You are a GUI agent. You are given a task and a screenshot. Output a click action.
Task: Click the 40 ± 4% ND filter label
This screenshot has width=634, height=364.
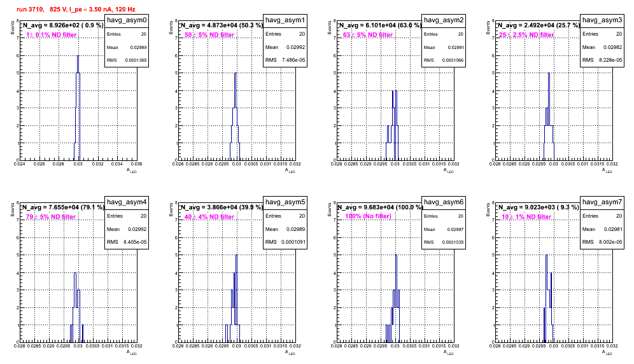pos(209,217)
